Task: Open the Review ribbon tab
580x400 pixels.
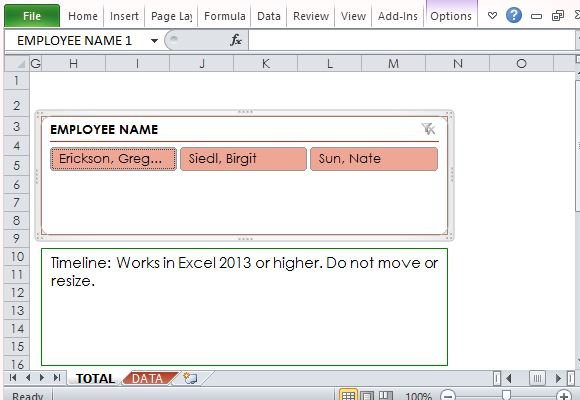Action: tap(311, 16)
